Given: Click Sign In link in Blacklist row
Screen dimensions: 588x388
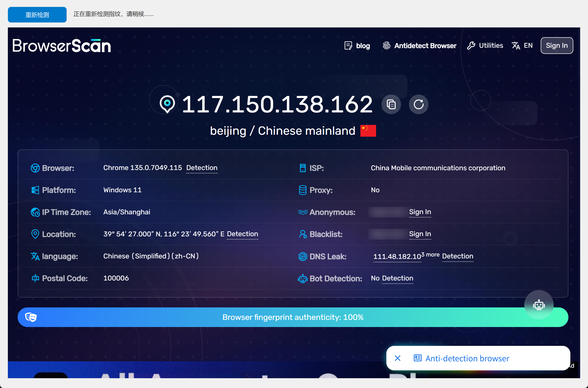Looking at the screenshot, I should tap(420, 234).
